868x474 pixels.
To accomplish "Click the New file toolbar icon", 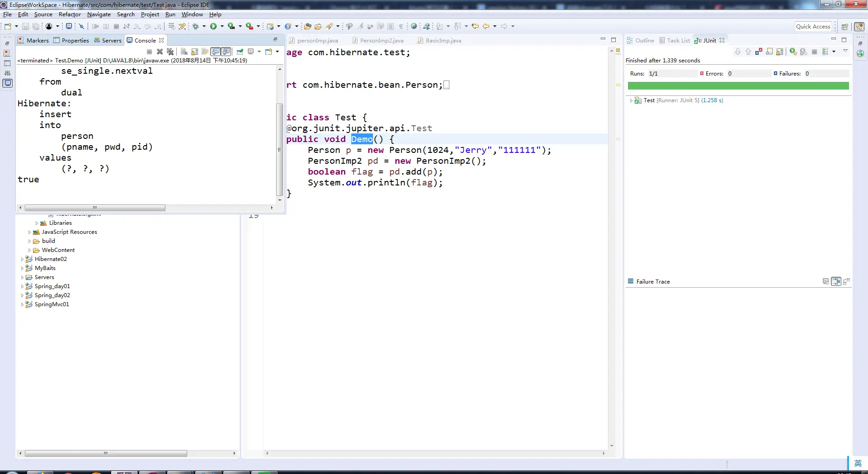I will point(8,26).
